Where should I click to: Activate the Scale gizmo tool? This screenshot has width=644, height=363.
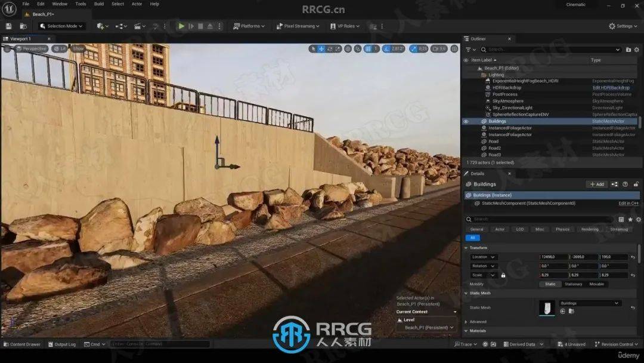(x=338, y=49)
